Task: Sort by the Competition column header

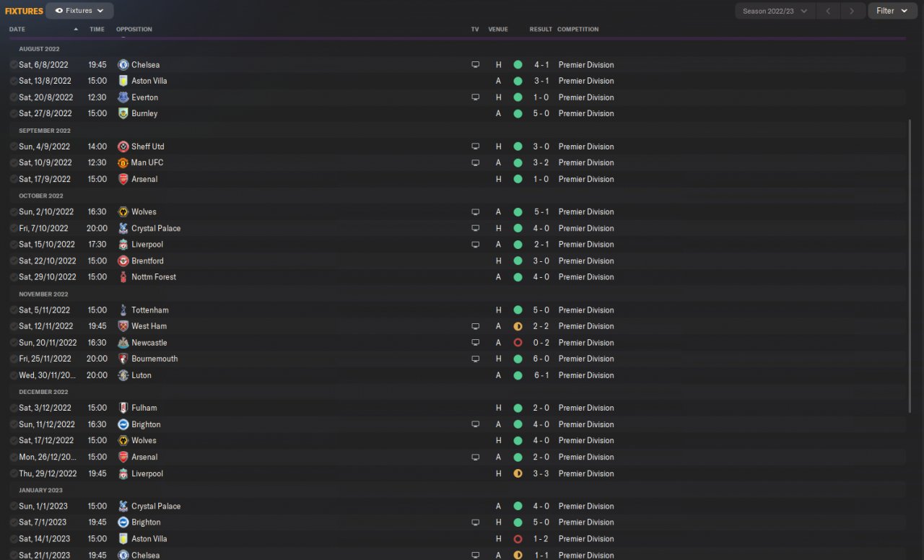Action: point(578,30)
